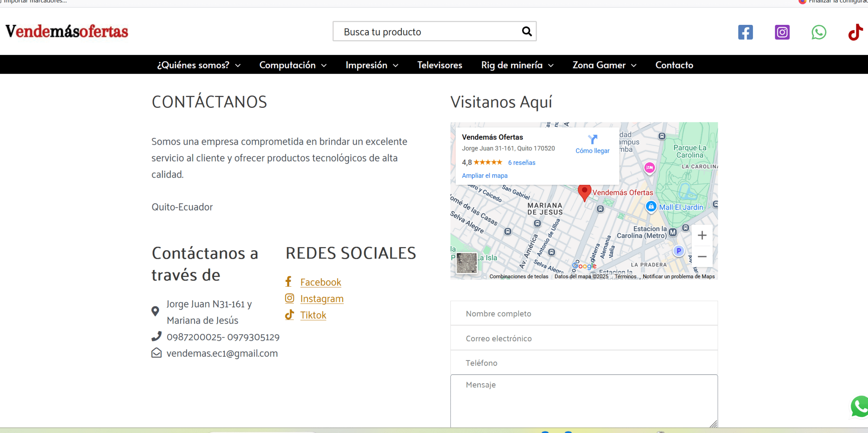Expand the ¿Quiénes somos? menu

[199, 65]
